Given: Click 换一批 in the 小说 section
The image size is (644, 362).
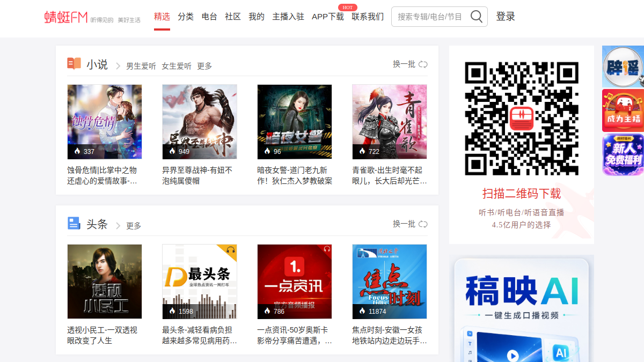Looking at the screenshot, I should pyautogui.click(x=404, y=64).
